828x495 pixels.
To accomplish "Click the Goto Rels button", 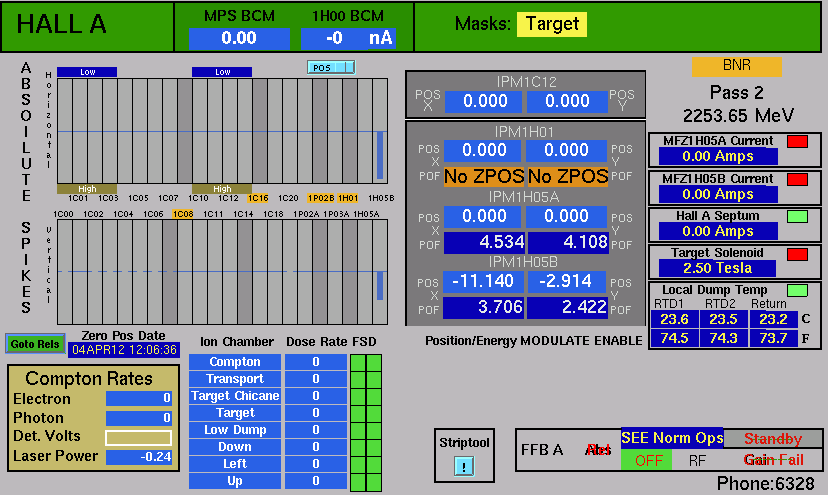I will pyautogui.click(x=35, y=344).
